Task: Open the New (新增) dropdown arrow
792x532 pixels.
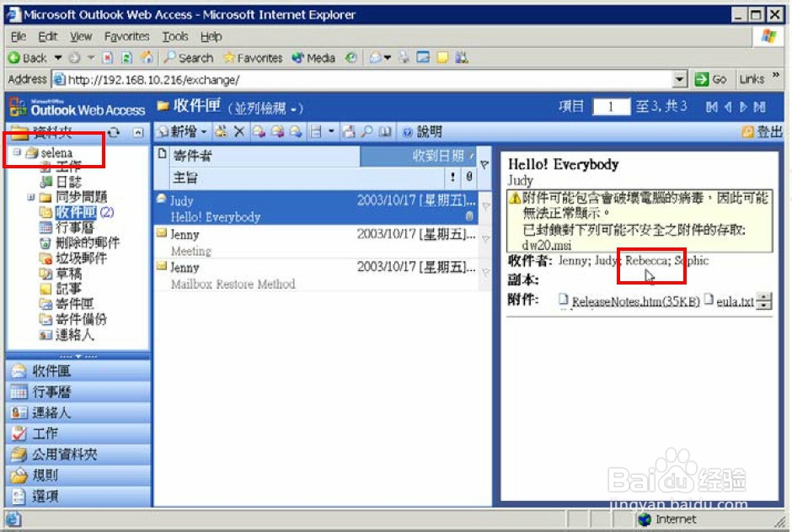Action: coord(204,132)
